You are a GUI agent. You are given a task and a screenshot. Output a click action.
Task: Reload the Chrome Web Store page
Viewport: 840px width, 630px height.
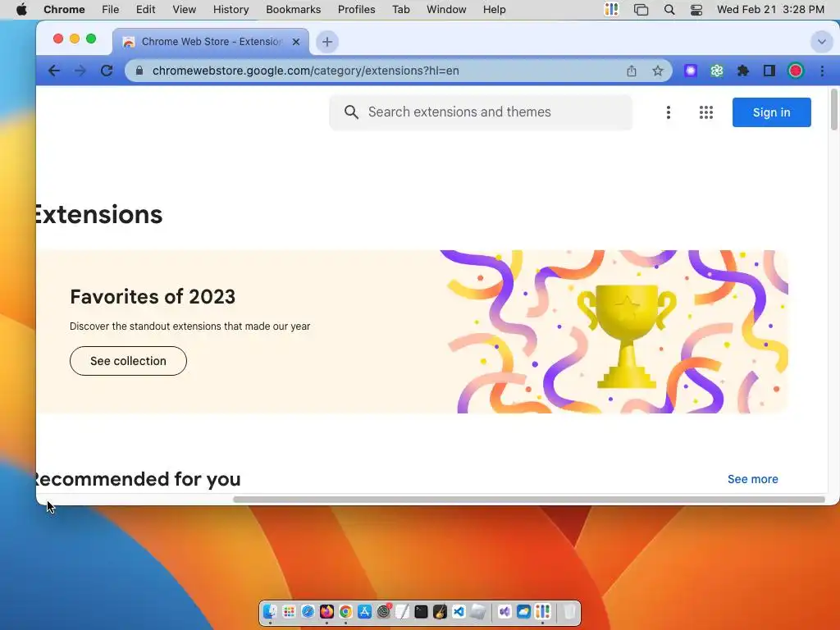pos(107,71)
